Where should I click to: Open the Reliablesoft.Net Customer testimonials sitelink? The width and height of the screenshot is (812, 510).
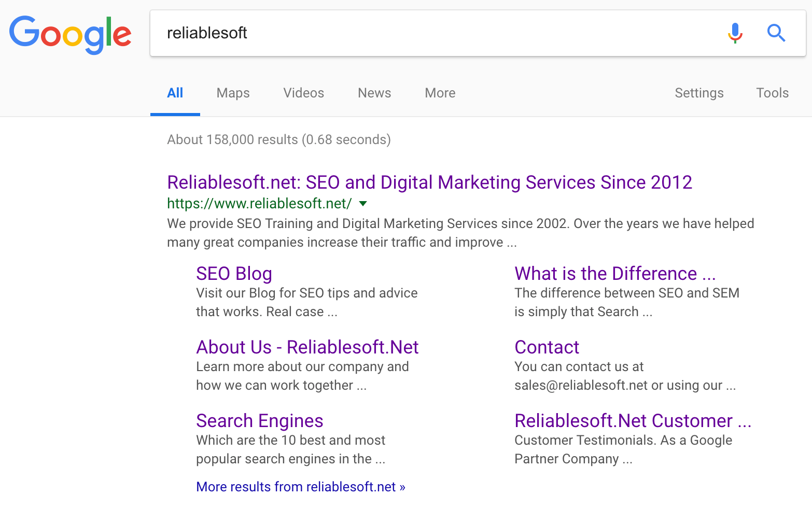[x=632, y=421]
